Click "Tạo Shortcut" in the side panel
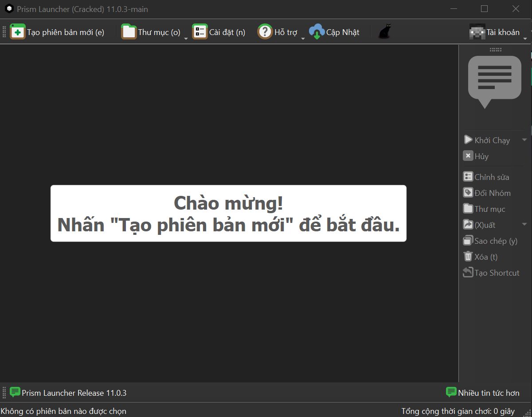The height and width of the screenshot is (417, 532). 491,273
